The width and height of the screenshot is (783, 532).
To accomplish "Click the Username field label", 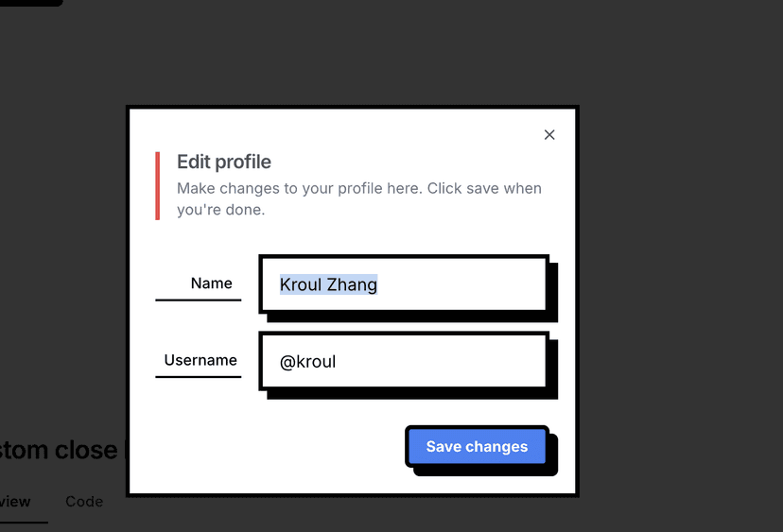I will 200,360.
